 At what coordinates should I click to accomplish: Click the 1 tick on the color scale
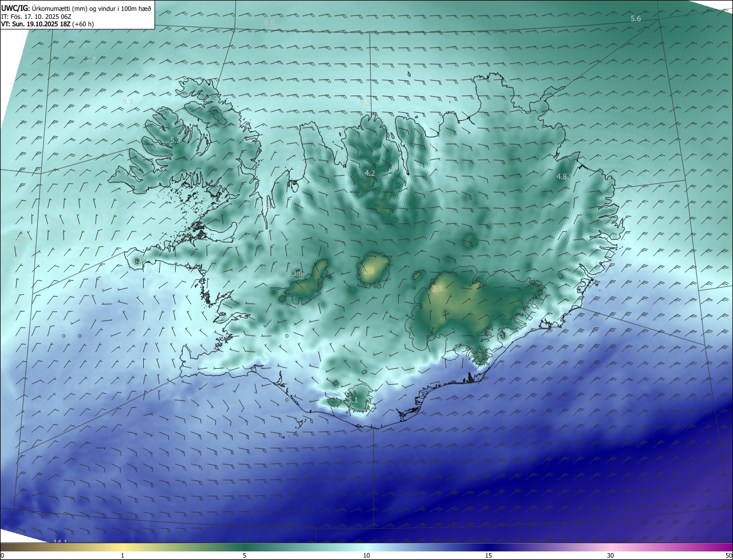point(123,555)
